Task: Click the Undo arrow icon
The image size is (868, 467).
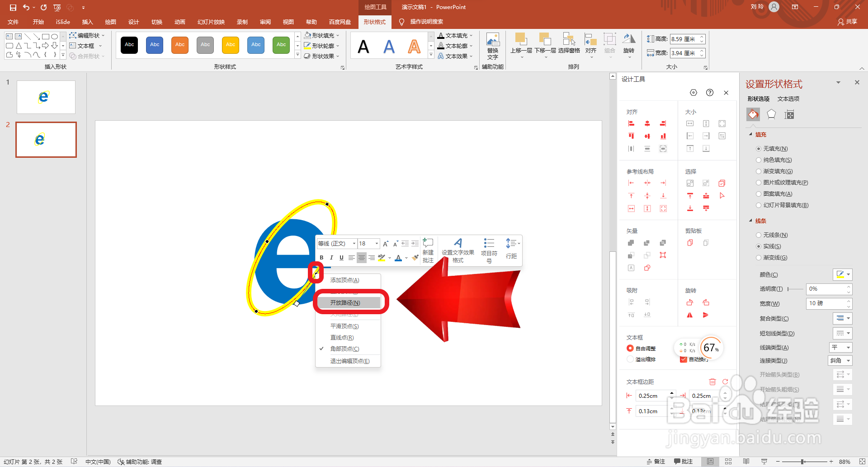Action: pos(26,7)
